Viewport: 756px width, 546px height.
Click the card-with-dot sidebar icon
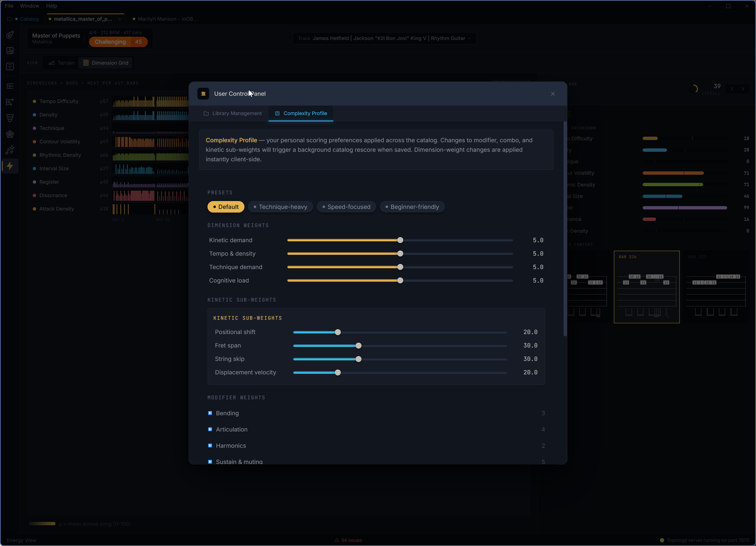click(x=10, y=86)
